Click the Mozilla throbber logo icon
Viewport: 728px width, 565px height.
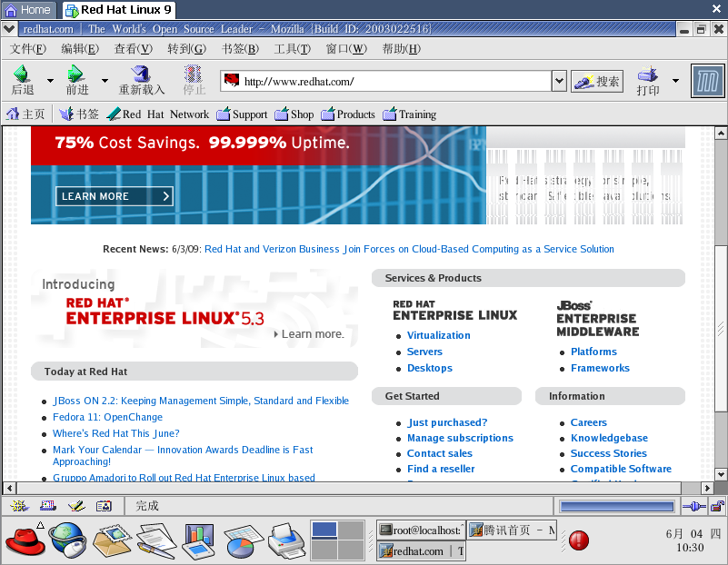[708, 81]
